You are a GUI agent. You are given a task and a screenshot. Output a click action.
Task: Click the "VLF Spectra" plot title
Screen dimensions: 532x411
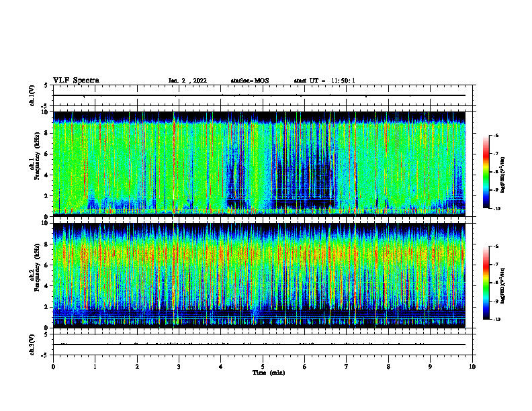76,81
